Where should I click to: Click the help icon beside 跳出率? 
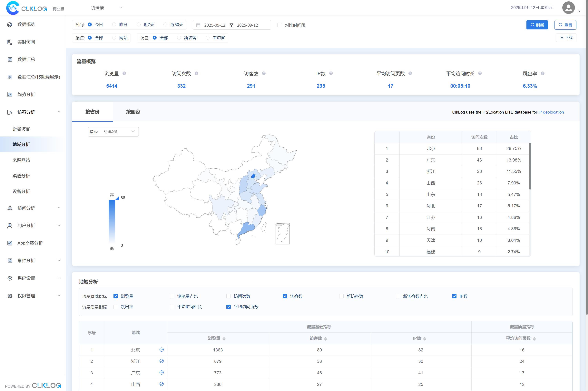pyautogui.click(x=542, y=73)
